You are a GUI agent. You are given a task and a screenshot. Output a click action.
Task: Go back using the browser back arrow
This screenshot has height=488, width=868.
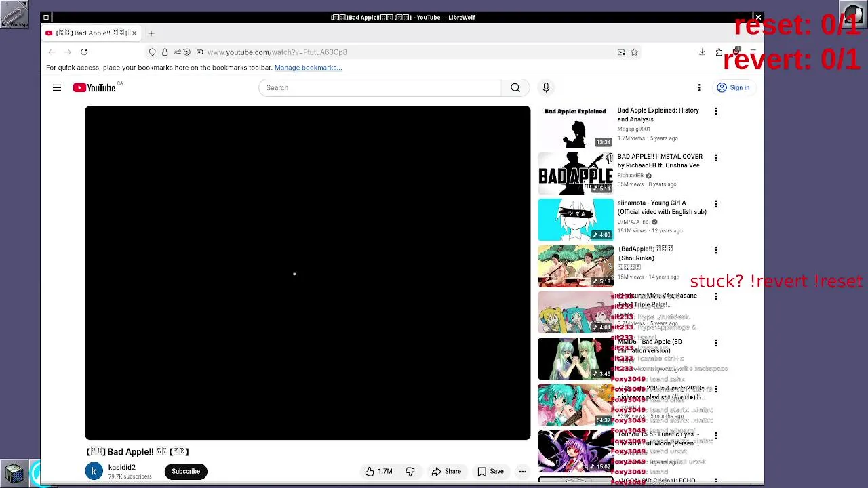tap(52, 52)
